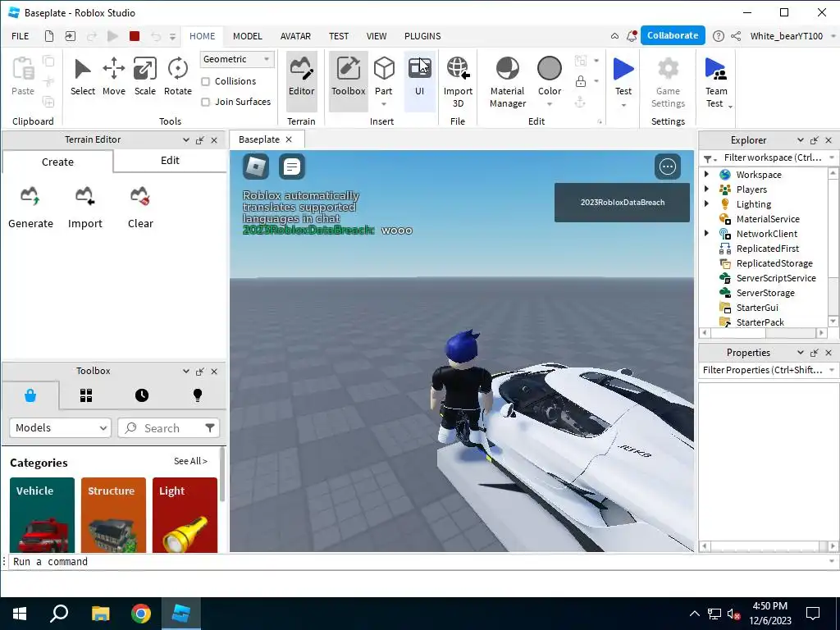Click Import 3D
Screen dimensions: 840x630
pyautogui.click(x=458, y=82)
